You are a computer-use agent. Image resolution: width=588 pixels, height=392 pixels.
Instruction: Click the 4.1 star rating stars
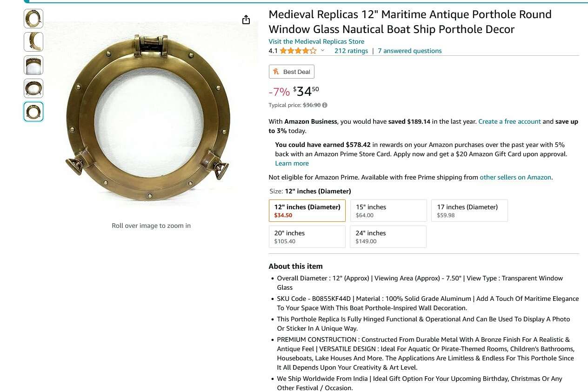(x=298, y=51)
